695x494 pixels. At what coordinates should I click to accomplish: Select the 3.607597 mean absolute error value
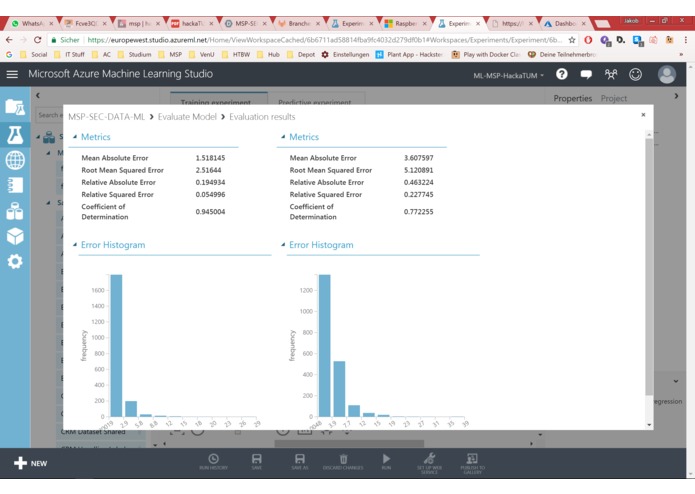click(x=418, y=158)
